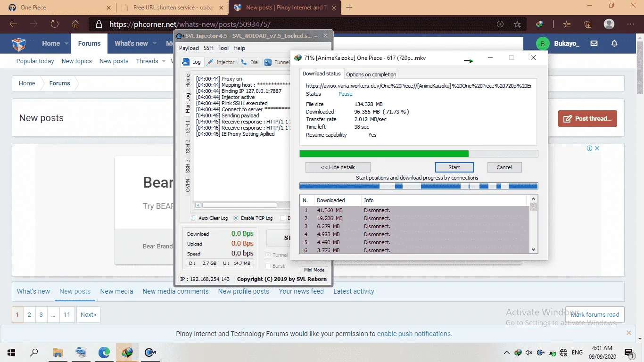Click the Bukayo_ username in header
Screen dimensions: 644x362
pos(566,43)
